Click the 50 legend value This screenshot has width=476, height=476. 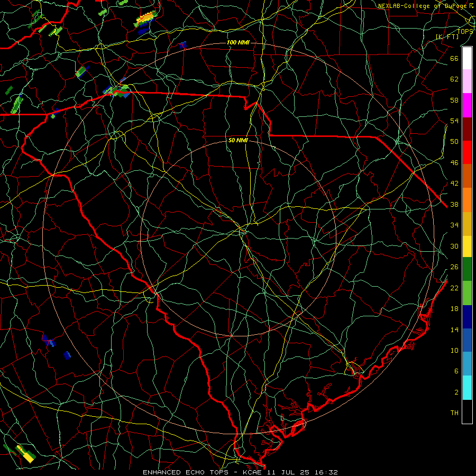point(454,141)
